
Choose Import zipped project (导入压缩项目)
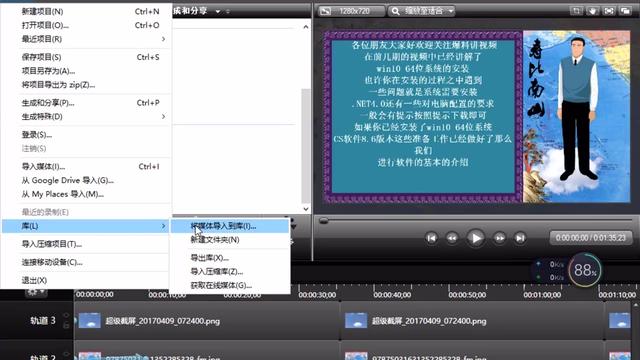tap(86, 244)
